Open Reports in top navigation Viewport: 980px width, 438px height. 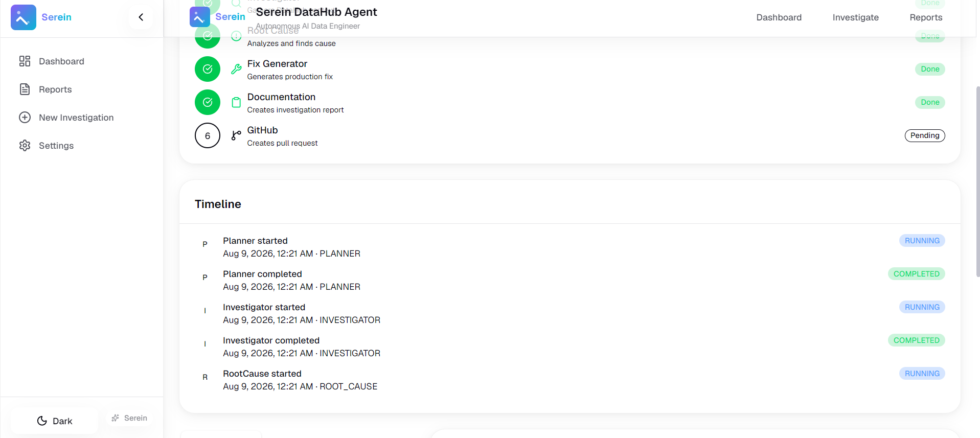point(926,17)
